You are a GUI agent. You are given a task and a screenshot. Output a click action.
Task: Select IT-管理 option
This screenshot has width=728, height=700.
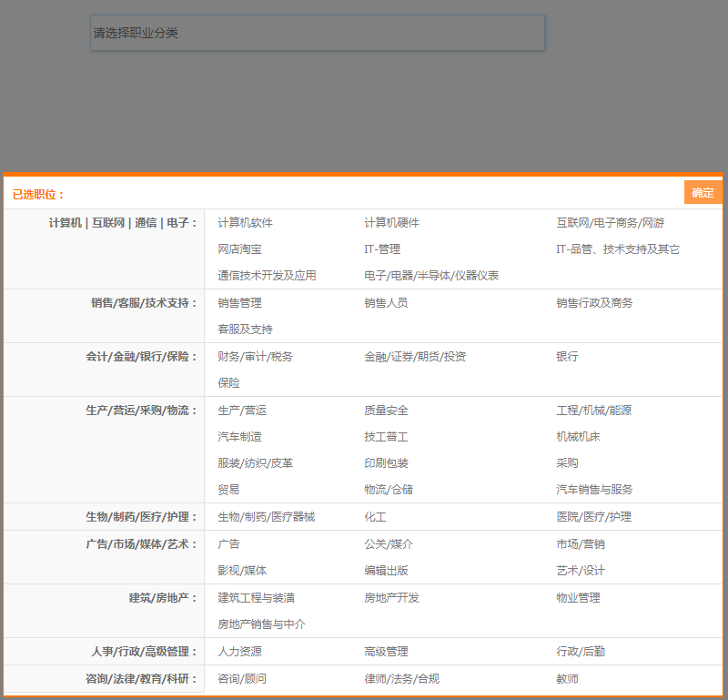coord(382,249)
